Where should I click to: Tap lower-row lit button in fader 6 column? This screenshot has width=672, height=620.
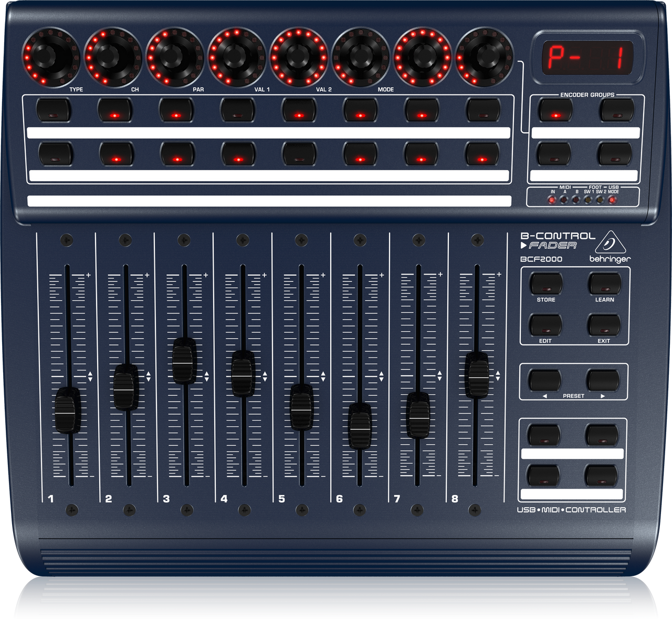[360, 154]
